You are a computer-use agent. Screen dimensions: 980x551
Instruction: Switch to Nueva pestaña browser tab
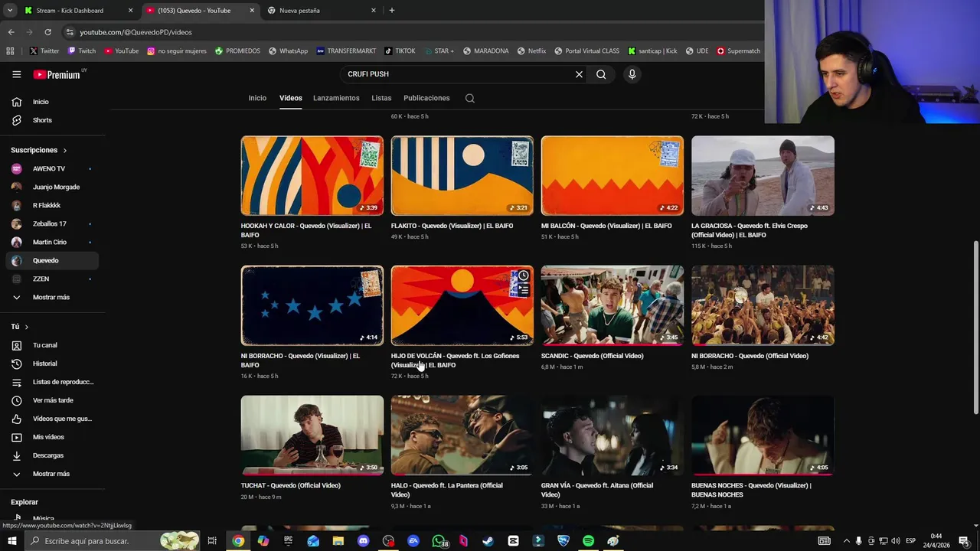(320, 11)
